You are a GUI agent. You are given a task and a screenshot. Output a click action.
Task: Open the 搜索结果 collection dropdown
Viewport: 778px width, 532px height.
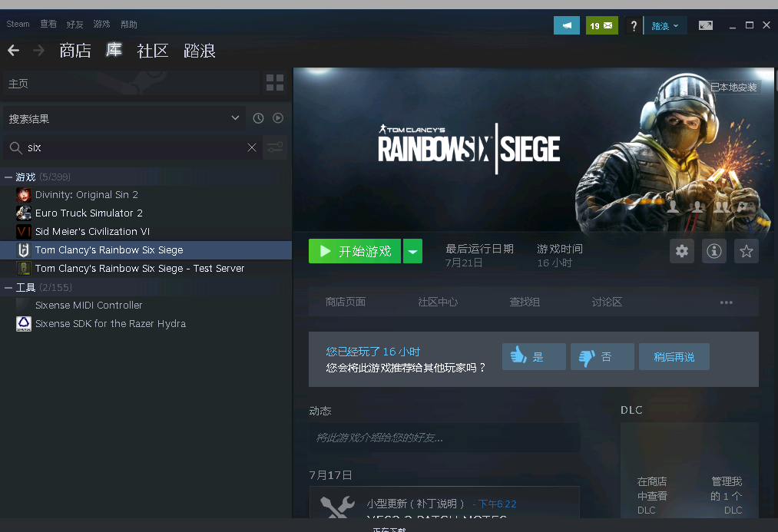click(124, 118)
